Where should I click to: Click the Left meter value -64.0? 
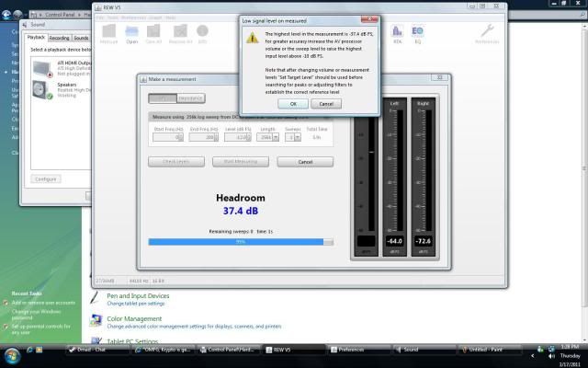[x=394, y=241]
